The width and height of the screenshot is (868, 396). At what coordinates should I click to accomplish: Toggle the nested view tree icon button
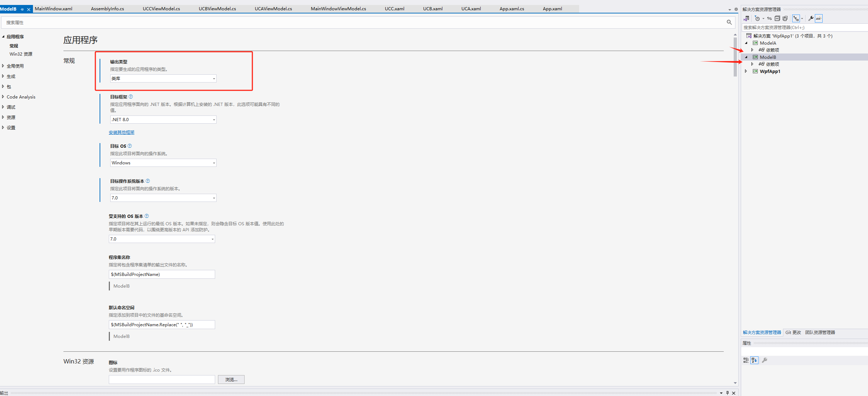coord(796,18)
